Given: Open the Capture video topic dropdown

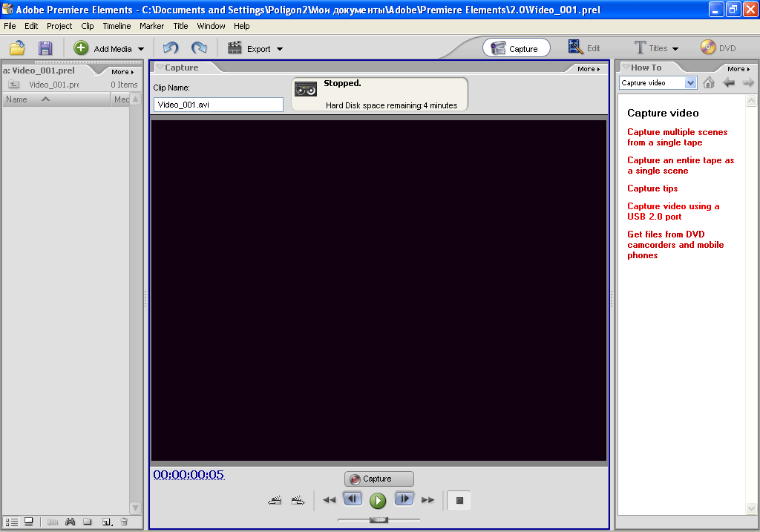Looking at the screenshot, I should coord(691,83).
